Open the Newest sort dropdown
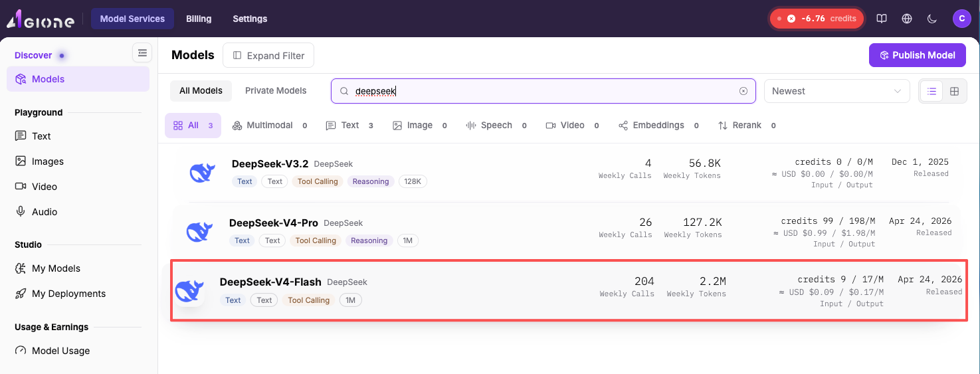Image resolution: width=980 pixels, height=374 pixels. coord(836,91)
